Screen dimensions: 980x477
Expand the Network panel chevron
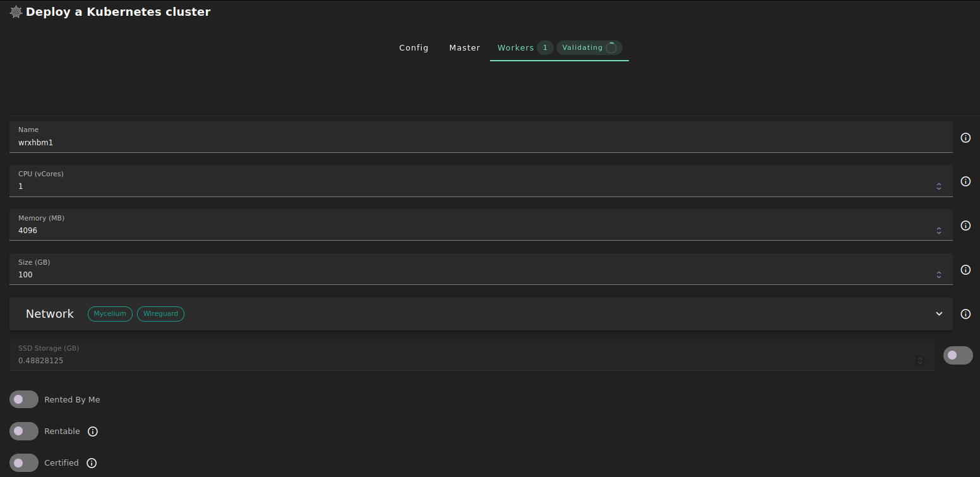pyautogui.click(x=939, y=314)
